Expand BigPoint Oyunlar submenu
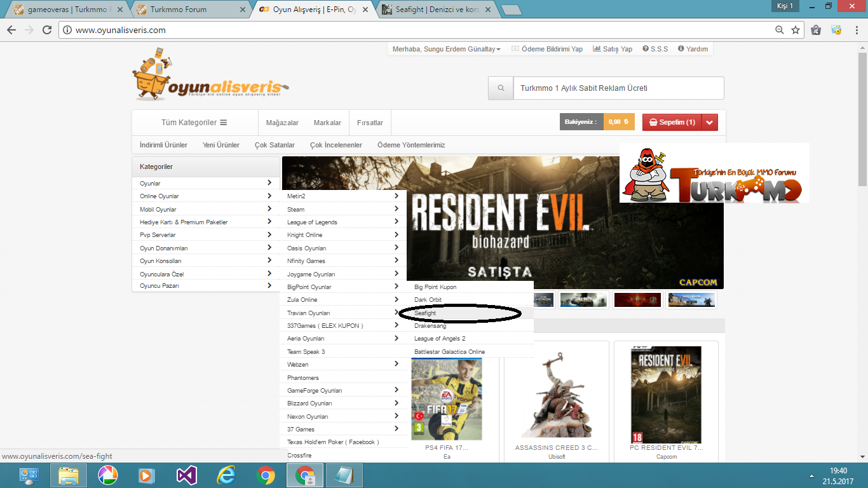The image size is (868, 488). [343, 287]
